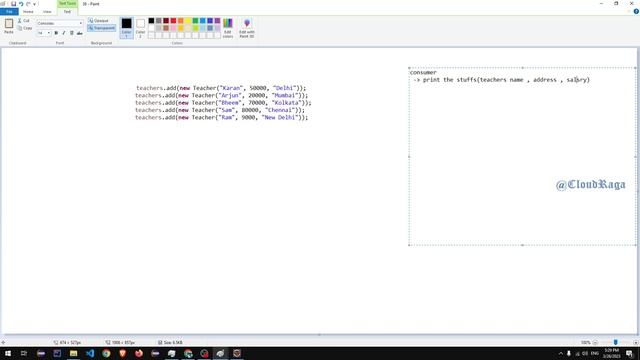The height and width of the screenshot is (360, 640).
Task: Click Help icon at ribbon right
Action: (x=636, y=11)
